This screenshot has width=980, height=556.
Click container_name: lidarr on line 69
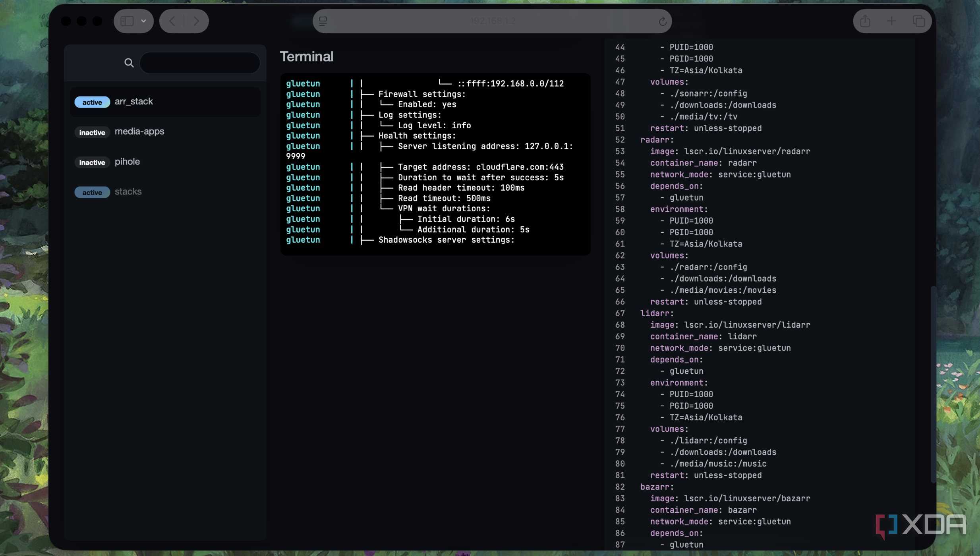(703, 336)
